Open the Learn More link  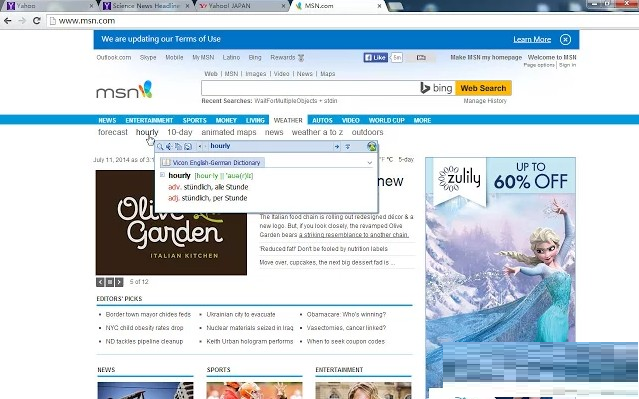tap(532, 40)
